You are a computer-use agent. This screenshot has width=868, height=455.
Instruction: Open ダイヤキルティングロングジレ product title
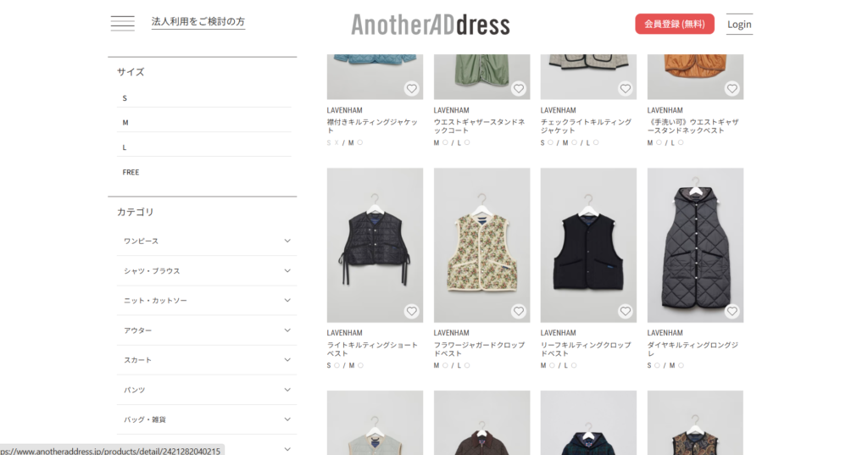pos(693,349)
